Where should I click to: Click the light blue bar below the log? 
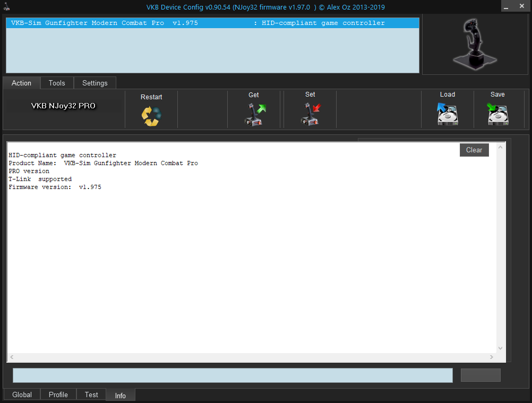(233, 375)
